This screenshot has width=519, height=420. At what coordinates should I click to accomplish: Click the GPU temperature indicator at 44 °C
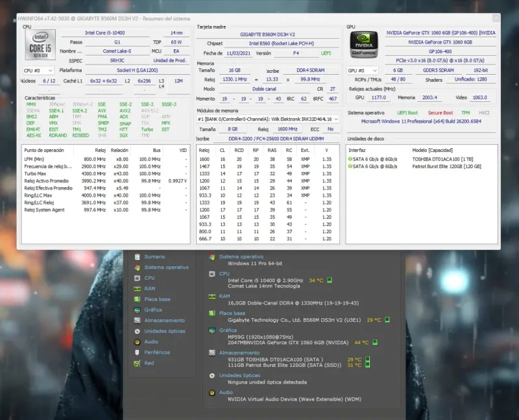pos(375,342)
